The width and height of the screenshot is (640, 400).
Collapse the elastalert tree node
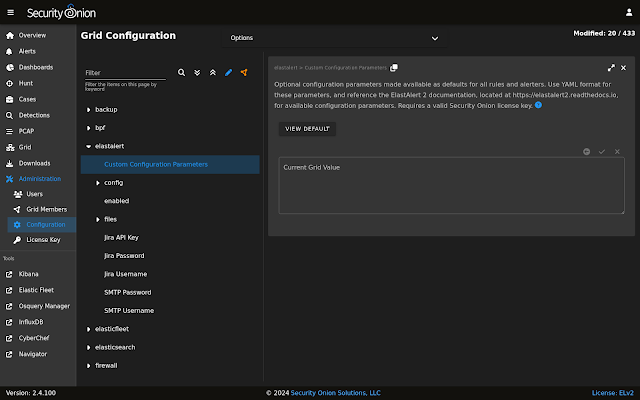pos(88,147)
